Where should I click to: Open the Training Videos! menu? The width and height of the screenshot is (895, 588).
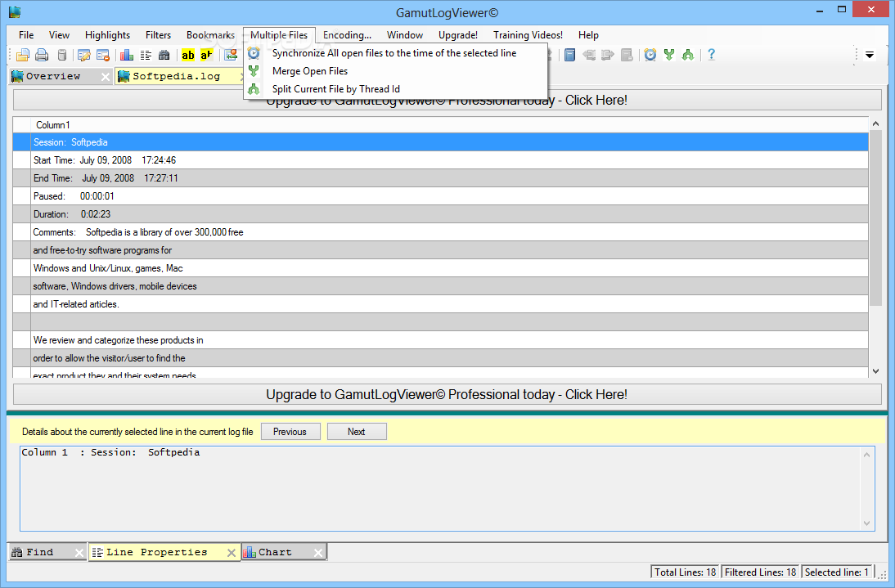click(x=528, y=35)
